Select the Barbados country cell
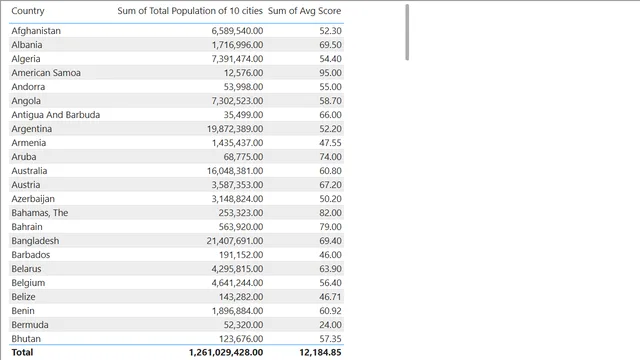 pyautogui.click(x=31, y=255)
